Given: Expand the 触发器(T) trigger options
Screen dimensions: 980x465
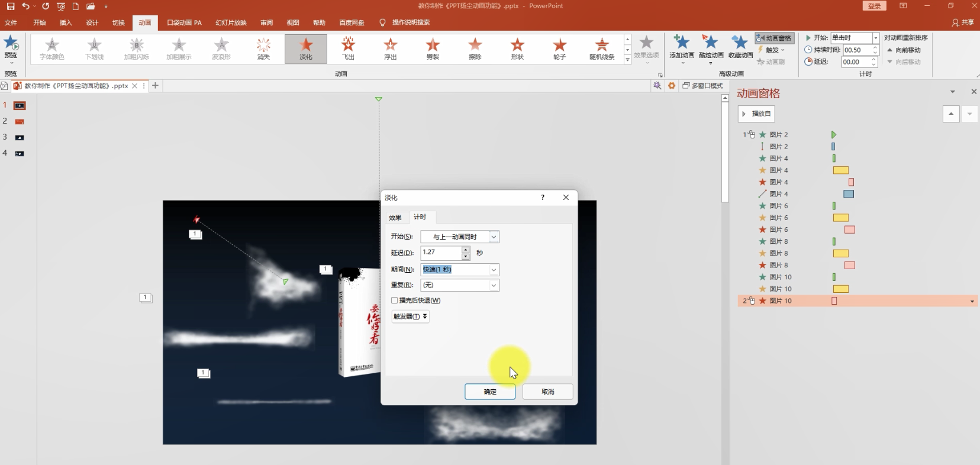Looking at the screenshot, I should [x=410, y=317].
